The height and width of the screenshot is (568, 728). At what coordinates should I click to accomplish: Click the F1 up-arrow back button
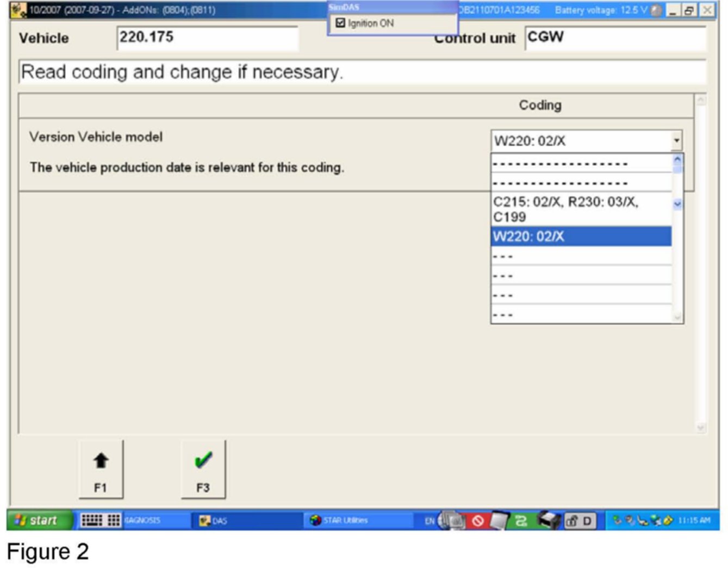pos(101,469)
